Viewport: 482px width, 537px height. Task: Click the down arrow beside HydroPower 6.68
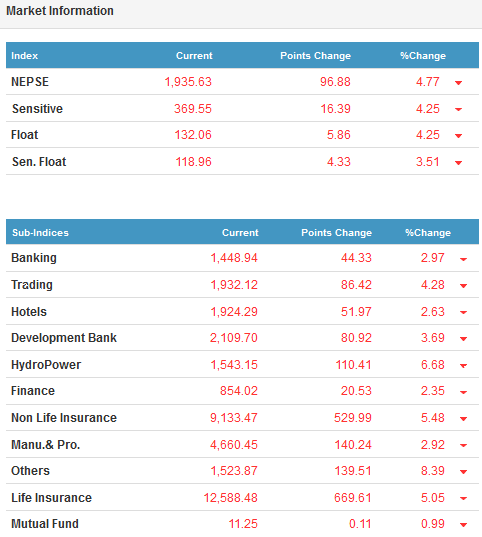coord(463,366)
